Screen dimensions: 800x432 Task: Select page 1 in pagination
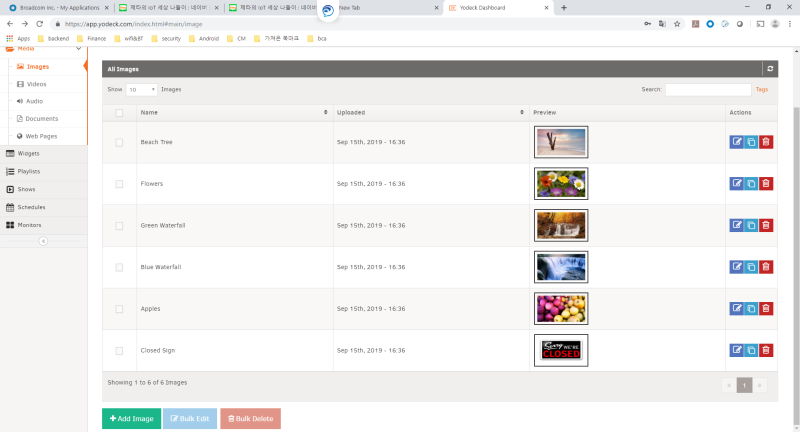(x=744, y=385)
